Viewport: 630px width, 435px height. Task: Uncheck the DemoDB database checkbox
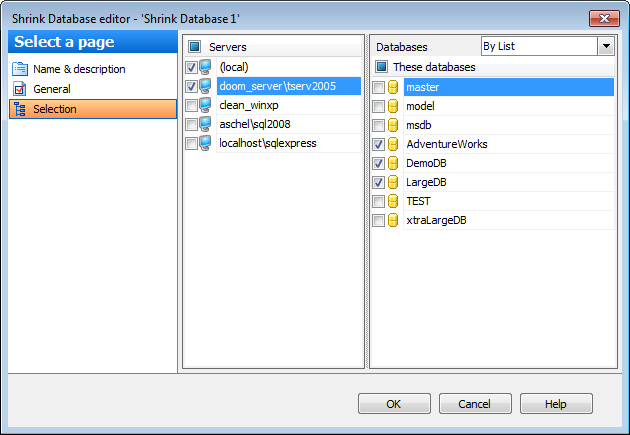378,163
